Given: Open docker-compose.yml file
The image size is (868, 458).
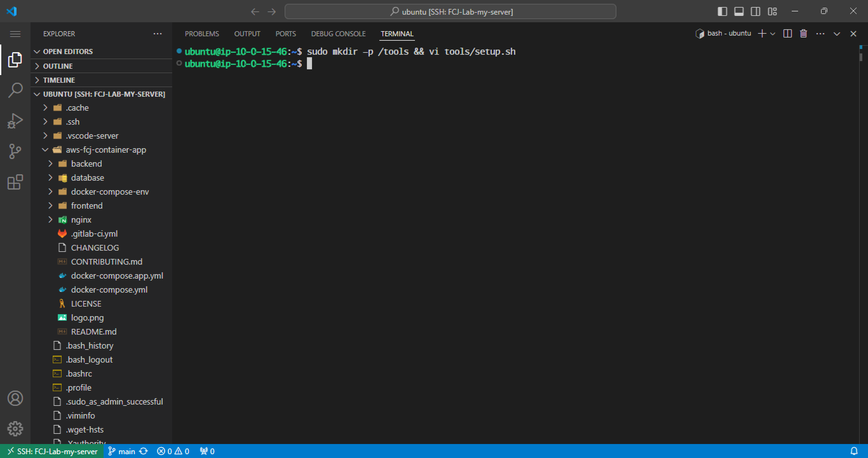Looking at the screenshot, I should pos(110,290).
